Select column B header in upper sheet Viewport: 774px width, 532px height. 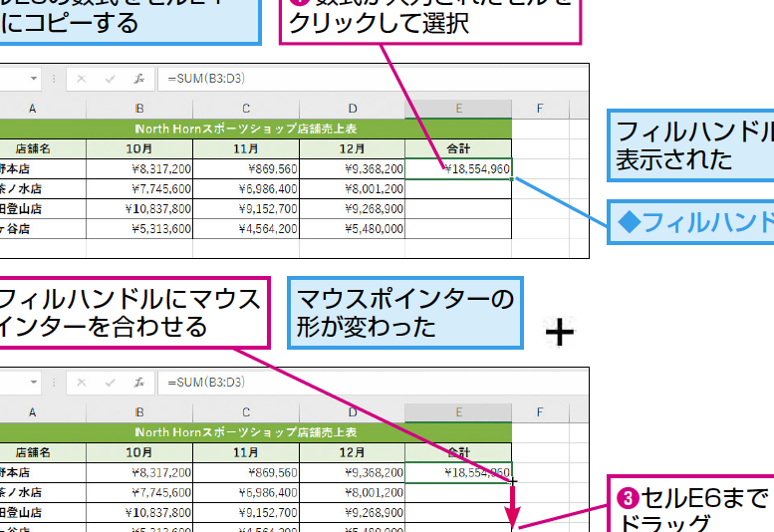pyautogui.click(x=139, y=109)
